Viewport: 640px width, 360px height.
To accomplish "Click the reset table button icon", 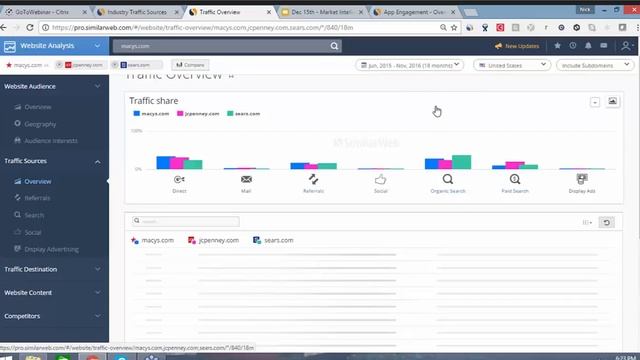I will click(x=607, y=222).
